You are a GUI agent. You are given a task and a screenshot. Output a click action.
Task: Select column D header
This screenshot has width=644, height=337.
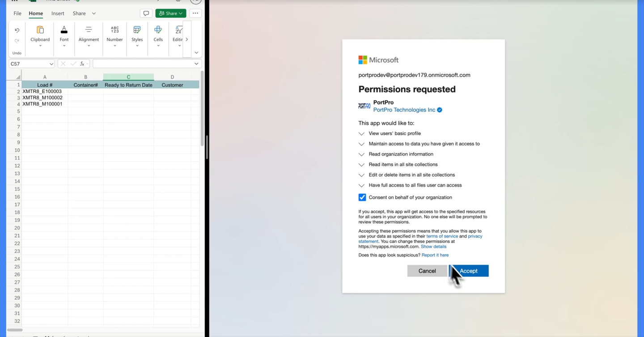(x=172, y=77)
